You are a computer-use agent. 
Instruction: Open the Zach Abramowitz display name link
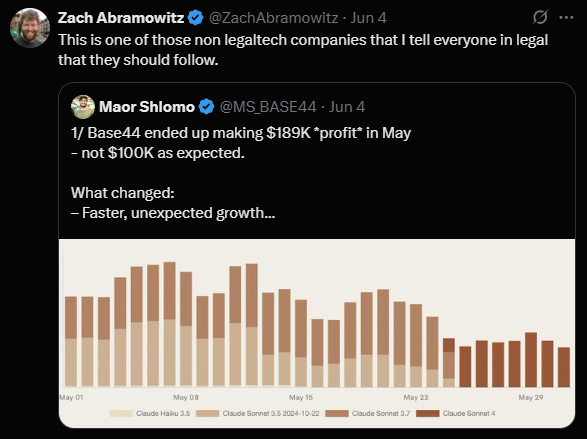[121, 18]
